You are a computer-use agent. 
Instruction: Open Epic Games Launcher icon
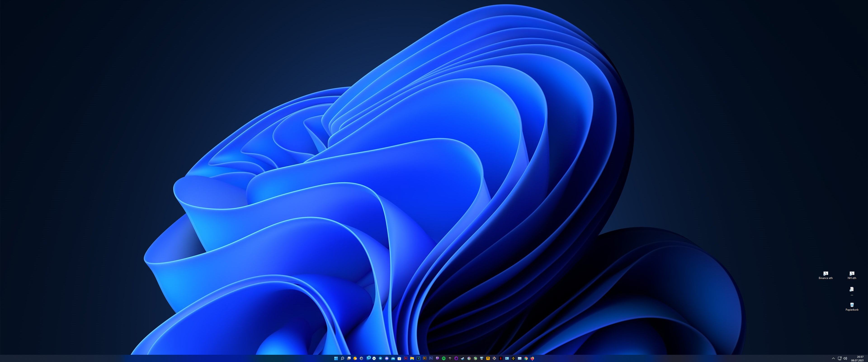pos(450,358)
